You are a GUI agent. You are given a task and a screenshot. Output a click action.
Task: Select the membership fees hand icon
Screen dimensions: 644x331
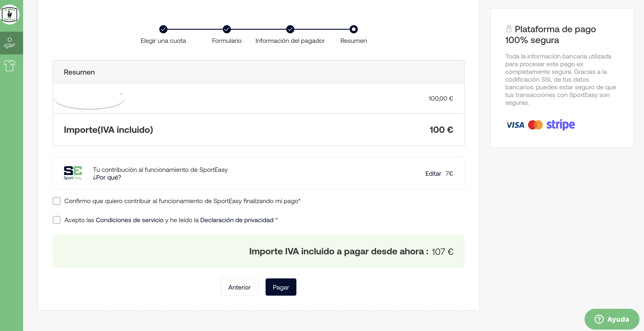[x=10, y=43]
